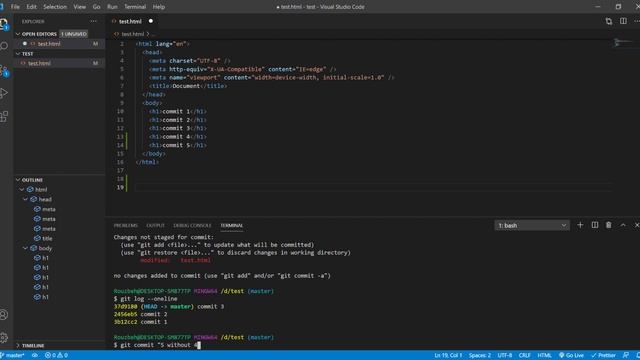This screenshot has width=640, height=360.
Task: Click 1 UNSAVED badge in Open Editors
Action: (74, 34)
